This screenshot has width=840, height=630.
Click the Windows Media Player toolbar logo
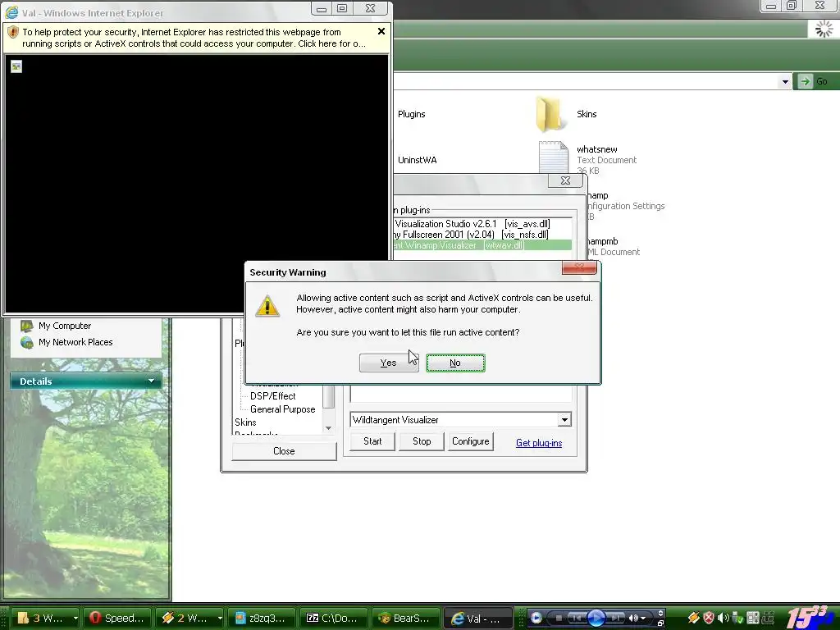point(536,619)
